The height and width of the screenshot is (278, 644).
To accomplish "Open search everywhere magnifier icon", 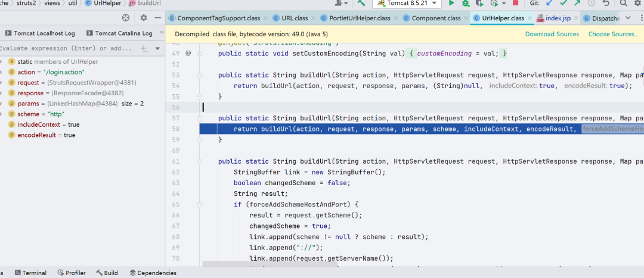I will [624, 4].
